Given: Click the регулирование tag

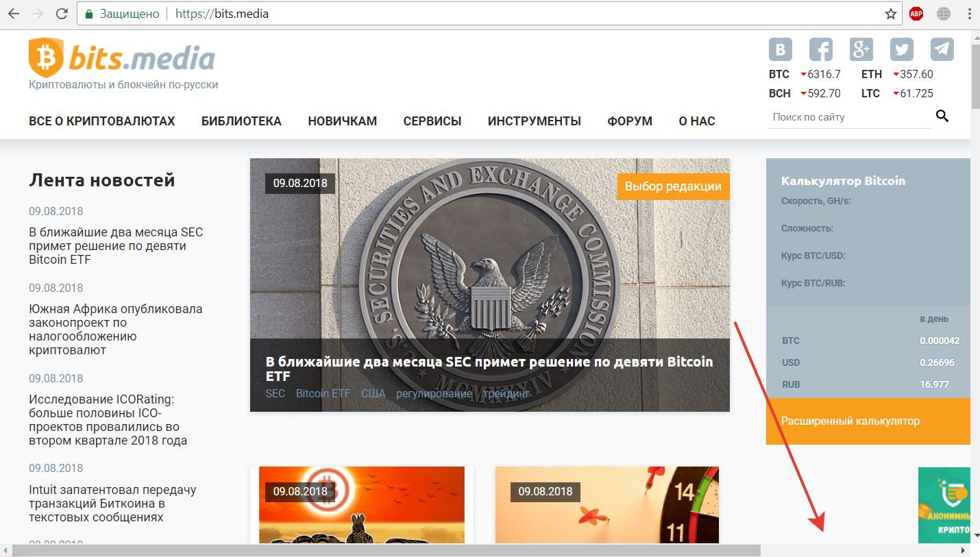Looking at the screenshot, I should click(x=434, y=394).
